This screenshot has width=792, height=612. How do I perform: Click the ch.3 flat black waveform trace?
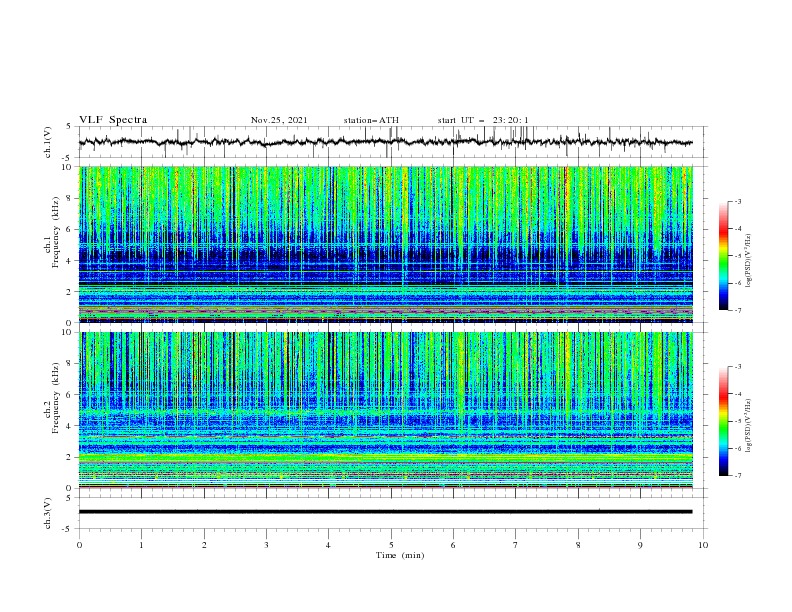385,512
